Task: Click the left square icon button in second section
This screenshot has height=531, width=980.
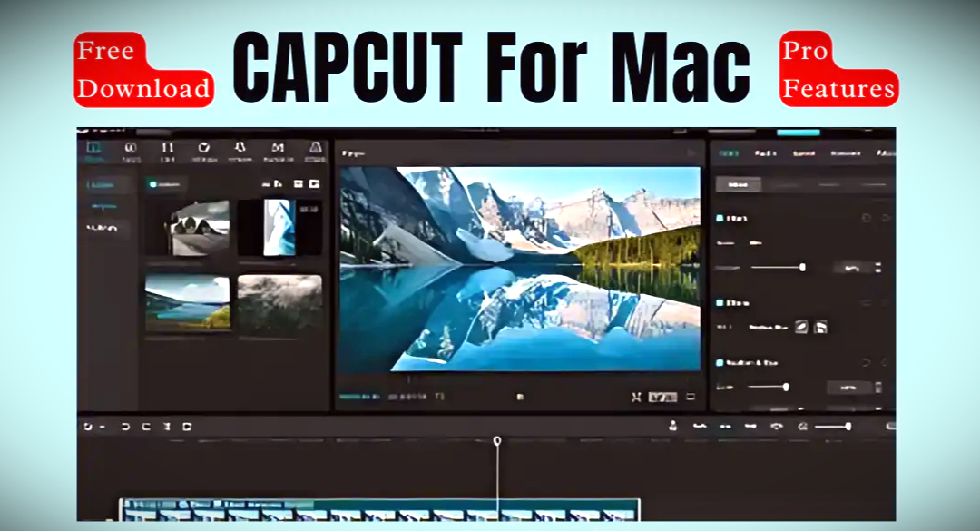Action: coord(801,327)
